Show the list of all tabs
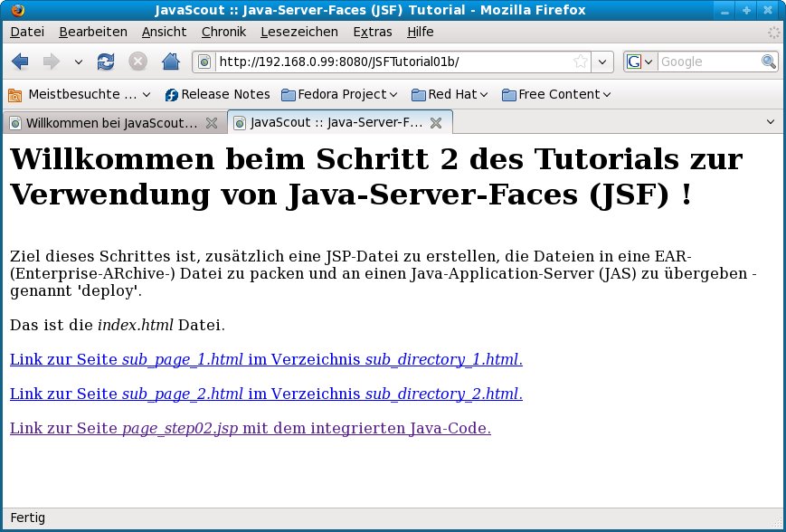The height and width of the screenshot is (532, 786). point(771,121)
